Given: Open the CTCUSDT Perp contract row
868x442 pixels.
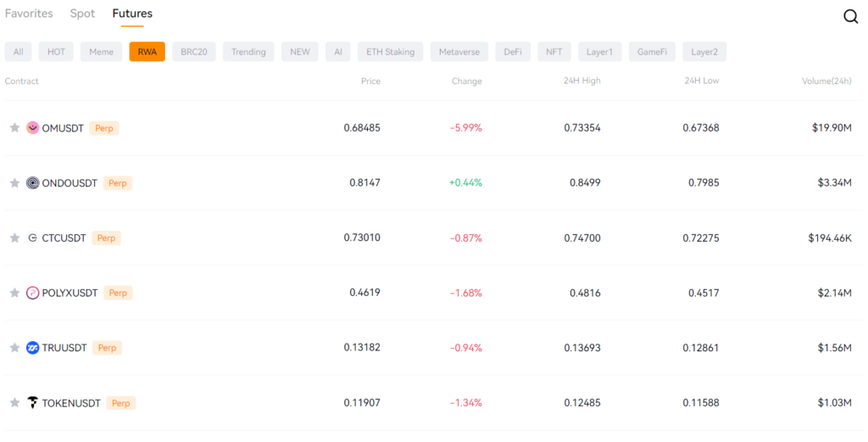Looking at the screenshot, I should 64,238.
